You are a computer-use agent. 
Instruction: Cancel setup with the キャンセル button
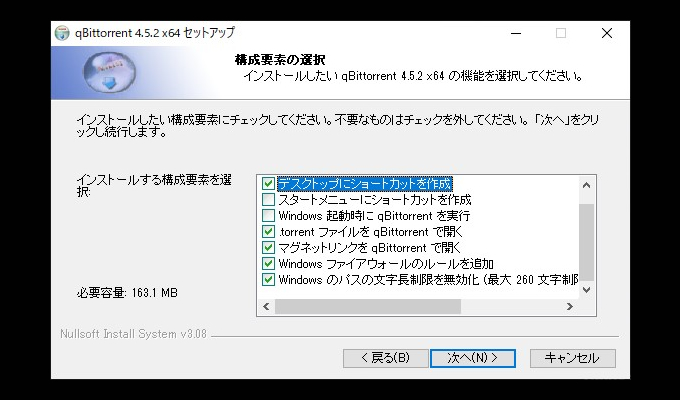pyautogui.click(x=572, y=358)
